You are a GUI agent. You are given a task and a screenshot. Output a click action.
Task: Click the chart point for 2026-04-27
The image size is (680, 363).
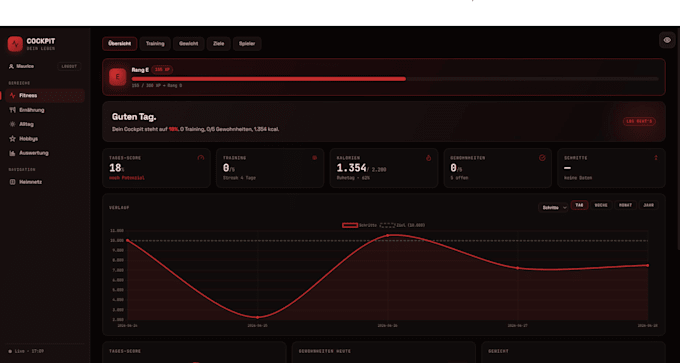point(517,268)
